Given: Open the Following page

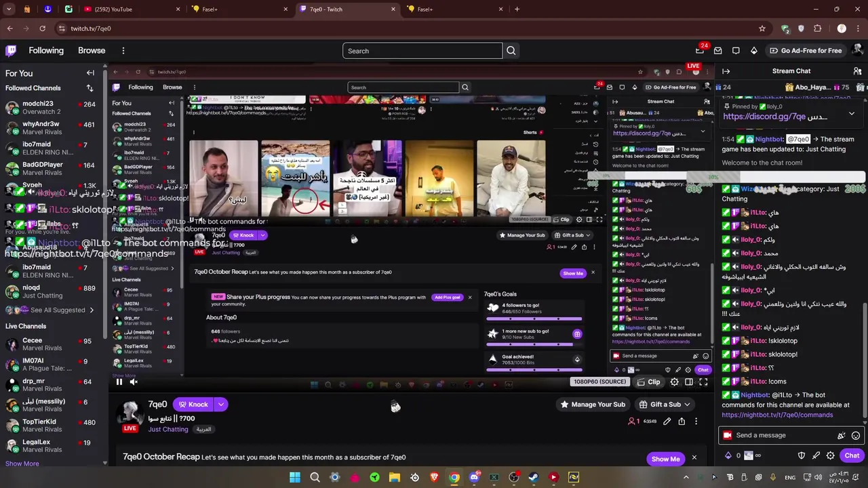Looking at the screenshot, I should [46, 51].
